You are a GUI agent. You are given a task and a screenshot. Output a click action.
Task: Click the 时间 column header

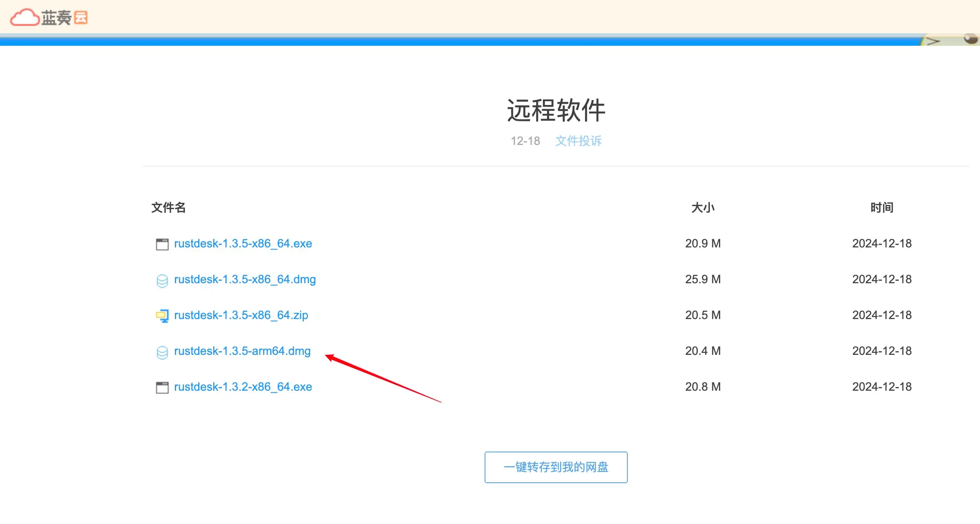[882, 207]
